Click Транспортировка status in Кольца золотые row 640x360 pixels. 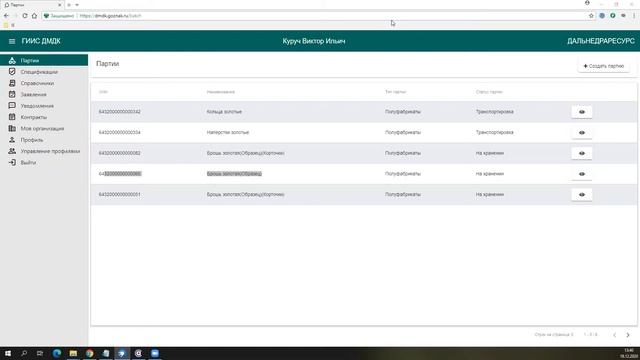[x=495, y=112]
